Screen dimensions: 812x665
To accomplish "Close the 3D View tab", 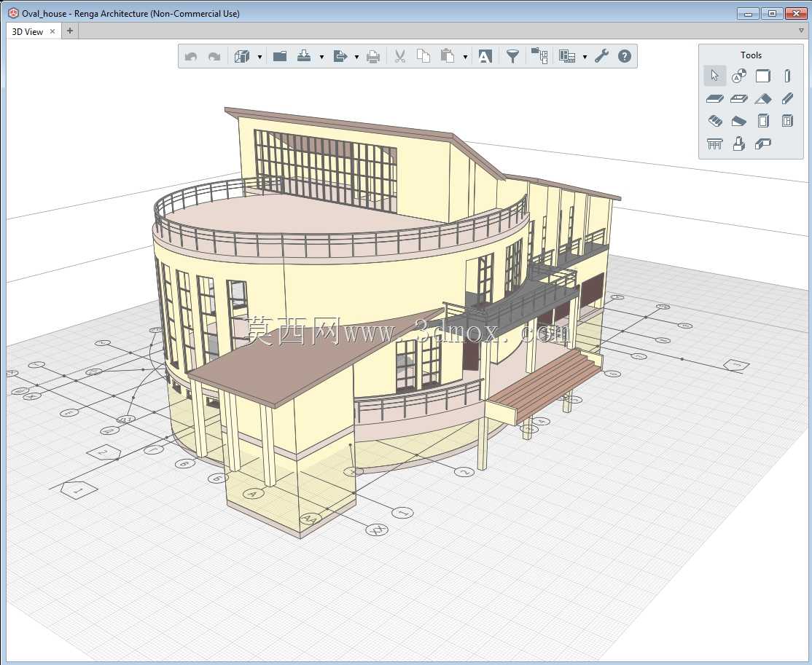I will tap(52, 31).
